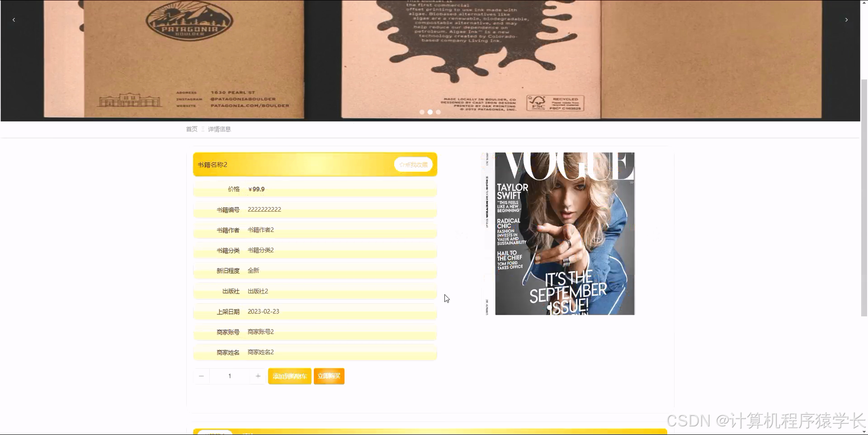This screenshot has height=435, width=868.
Task: Open 首页 breadcrumb link
Action: [x=192, y=129]
